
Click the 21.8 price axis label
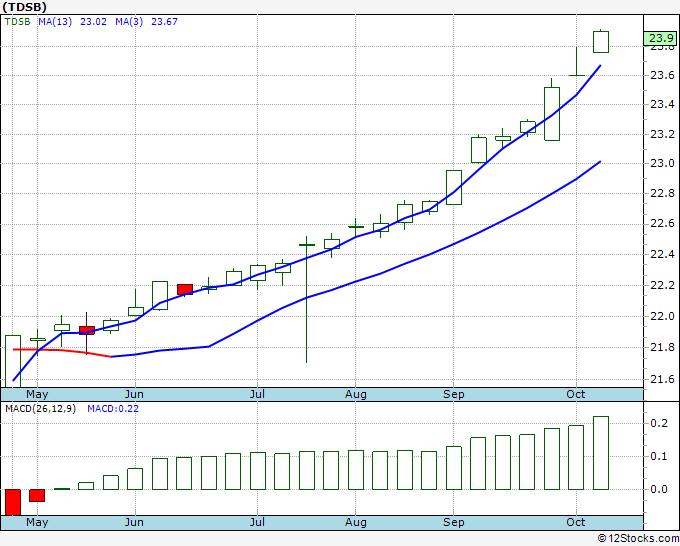(x=663, y=347)
